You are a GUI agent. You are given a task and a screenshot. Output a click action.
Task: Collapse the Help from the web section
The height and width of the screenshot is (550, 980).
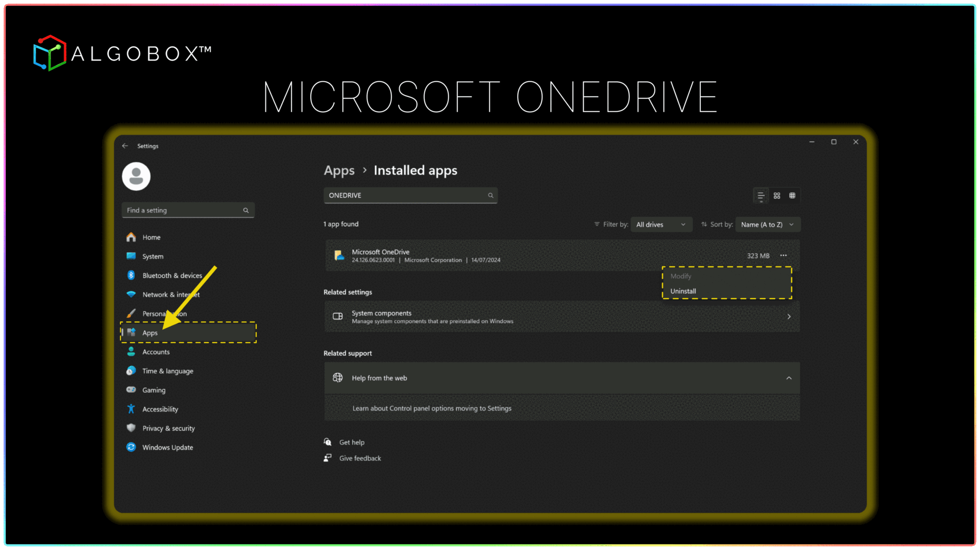pyautogui.click(x=789, y=378)
